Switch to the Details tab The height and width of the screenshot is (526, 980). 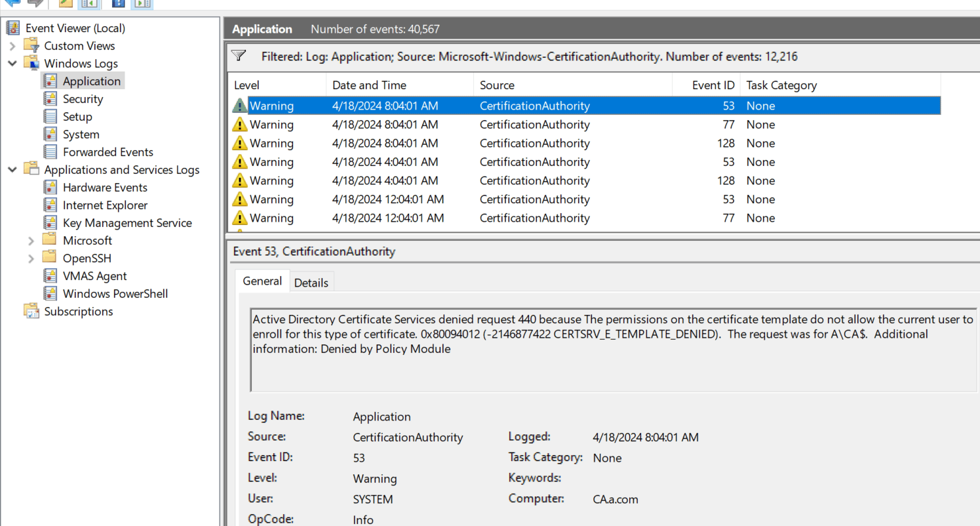311,283
